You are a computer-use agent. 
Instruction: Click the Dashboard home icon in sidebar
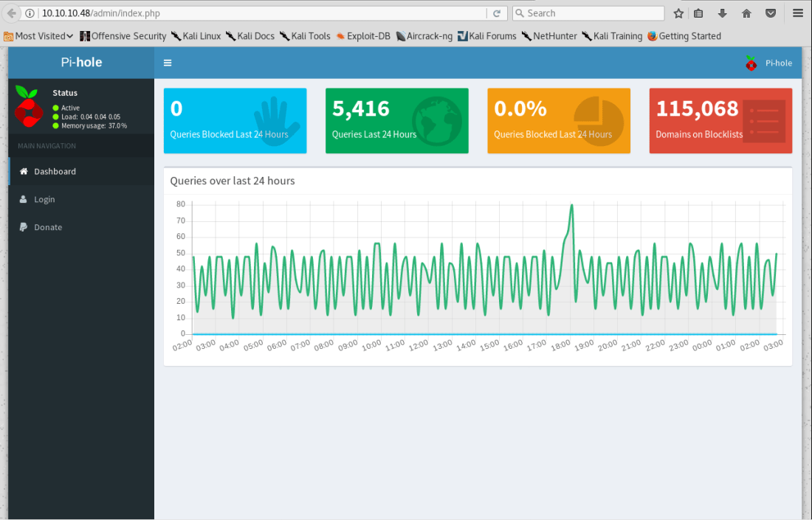pos(24,171)
